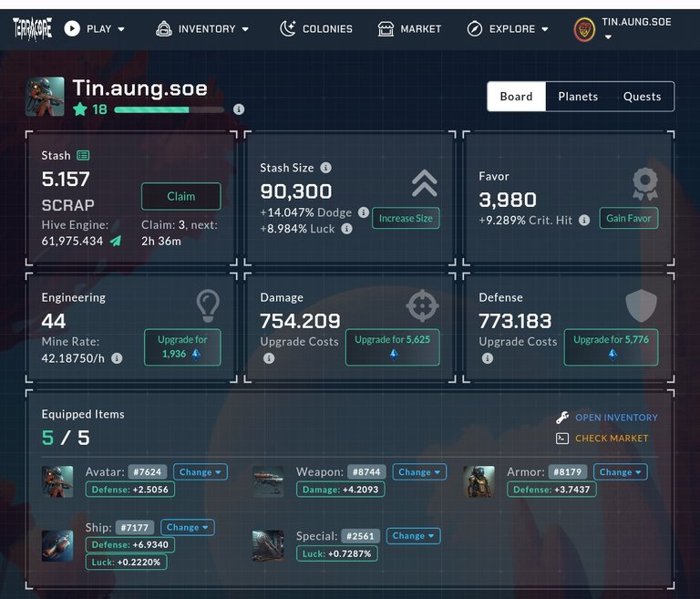Click the Increase Size button
The width and height of the screenshot is (700, 599).
pyautogui.click(x=406, y=218)
